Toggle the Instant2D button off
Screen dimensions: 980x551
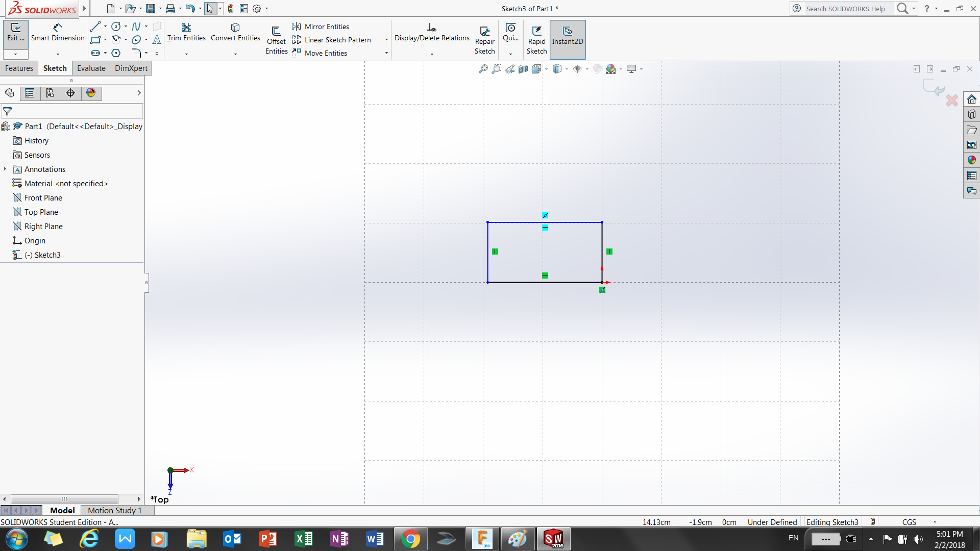pyautogui.click(x=567, y=36)
